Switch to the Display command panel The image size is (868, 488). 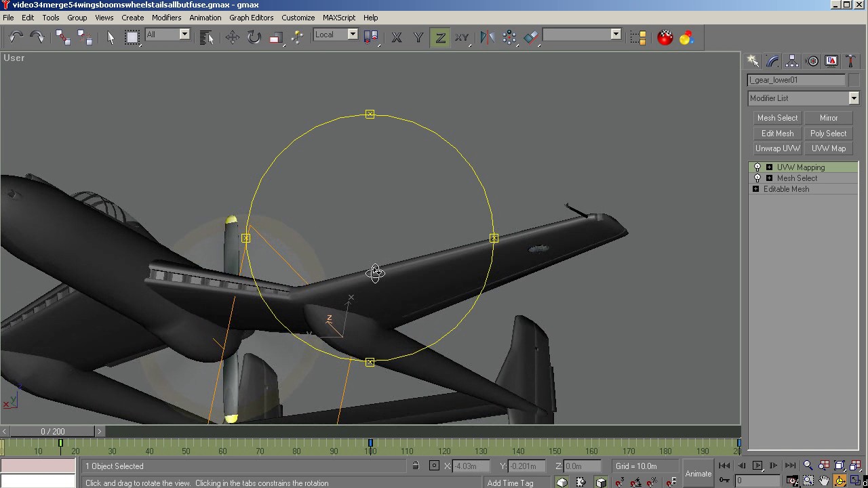point(831,61)
